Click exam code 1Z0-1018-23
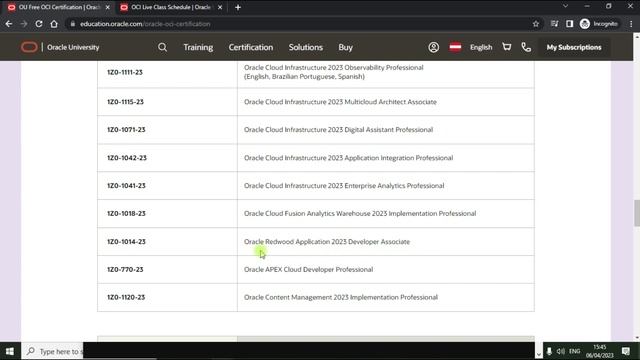Viewport: 640px width, 360px height. pyautogui.click(x=126, y=213)
